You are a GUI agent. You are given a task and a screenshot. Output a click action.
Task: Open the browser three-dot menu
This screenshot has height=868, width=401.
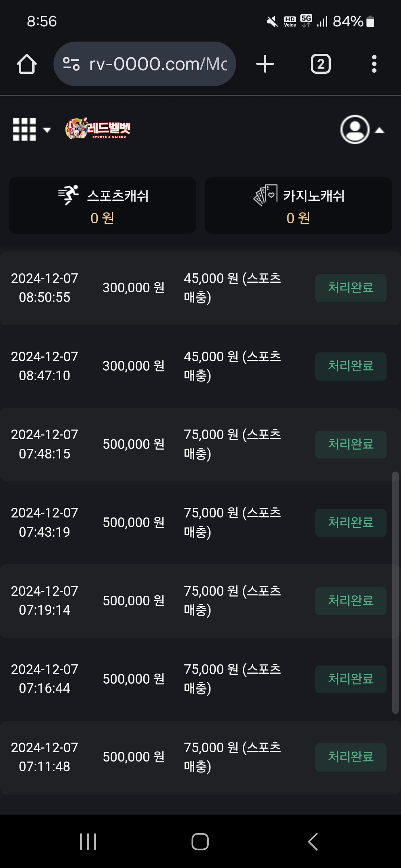point(374,64)
